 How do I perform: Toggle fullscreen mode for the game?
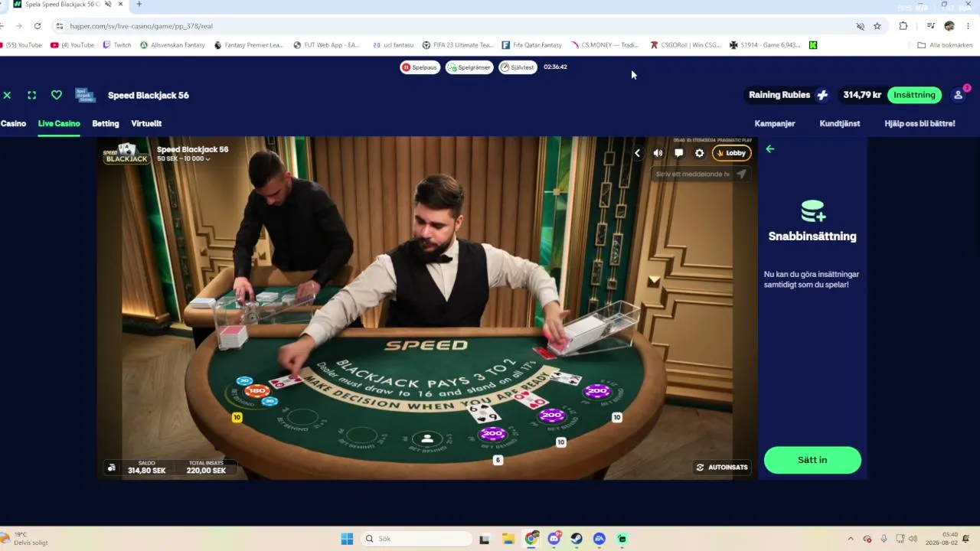31,95
